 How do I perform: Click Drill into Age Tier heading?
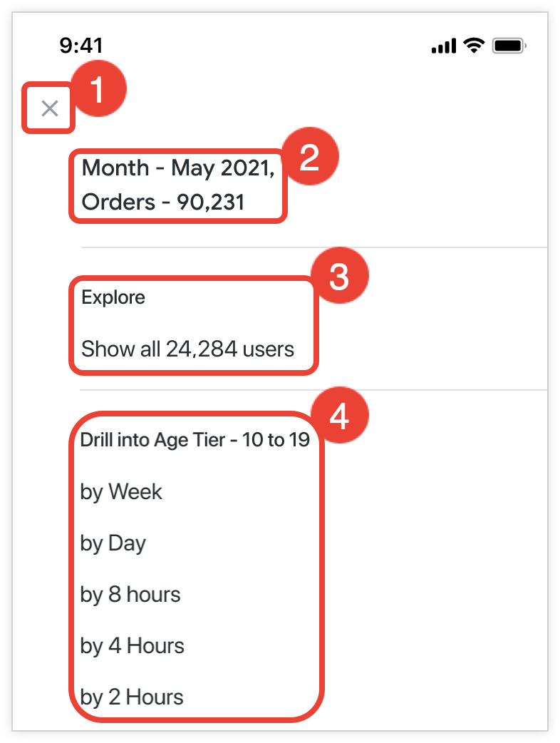(195, 440)
